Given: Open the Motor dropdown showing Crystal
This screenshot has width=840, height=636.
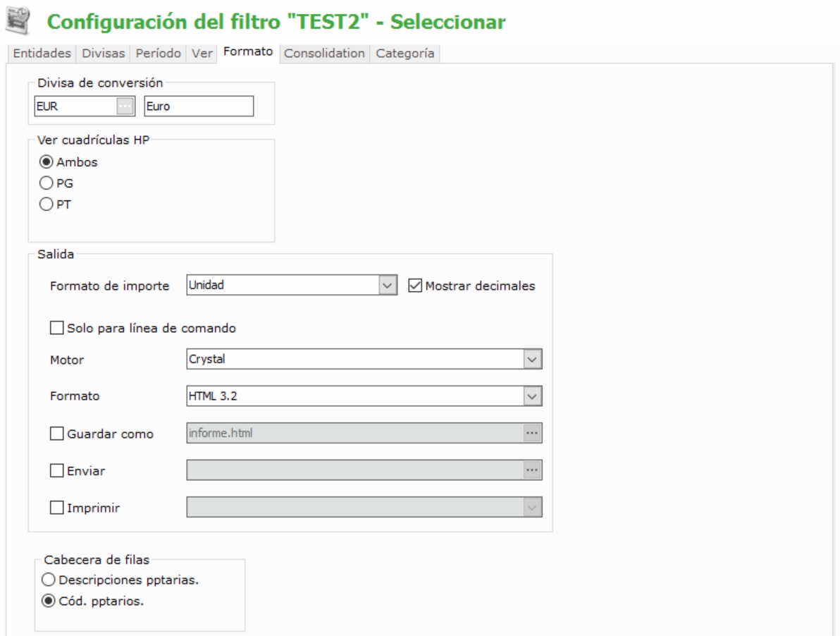Looking at the screenshot, I should [533, 360].
